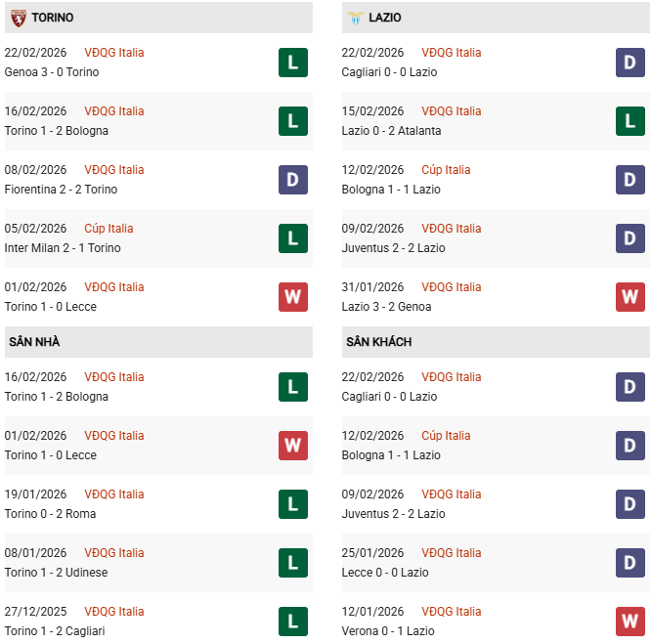This screenshot has height=644, width=651.
Task: Select the SÂN KHÁCH section header
Action: pos(378,342)
